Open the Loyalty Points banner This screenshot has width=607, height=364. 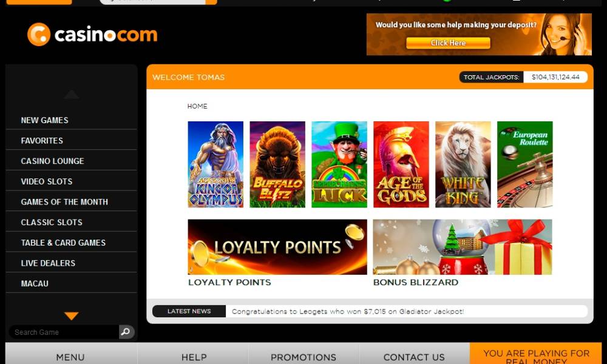tap(277, 247)
